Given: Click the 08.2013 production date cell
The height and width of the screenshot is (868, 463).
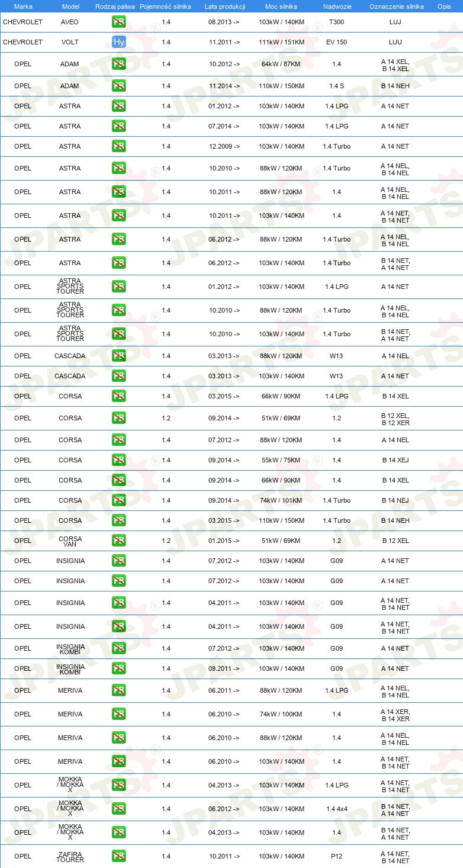Looking at the screenshot, I should (224, 22).
